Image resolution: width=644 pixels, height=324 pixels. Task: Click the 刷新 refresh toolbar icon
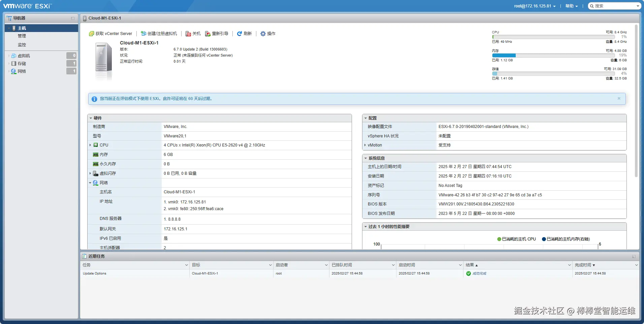(239, 34)
